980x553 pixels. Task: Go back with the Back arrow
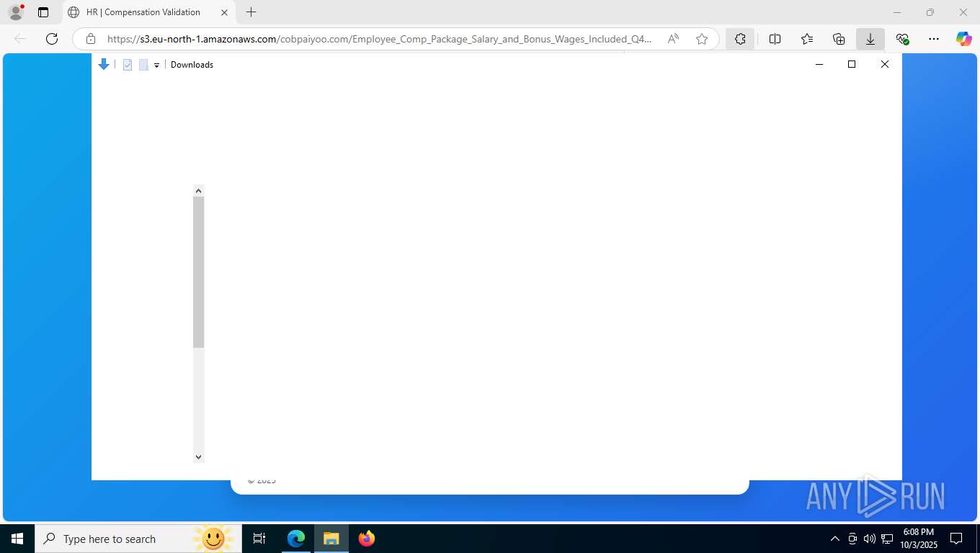20,39
